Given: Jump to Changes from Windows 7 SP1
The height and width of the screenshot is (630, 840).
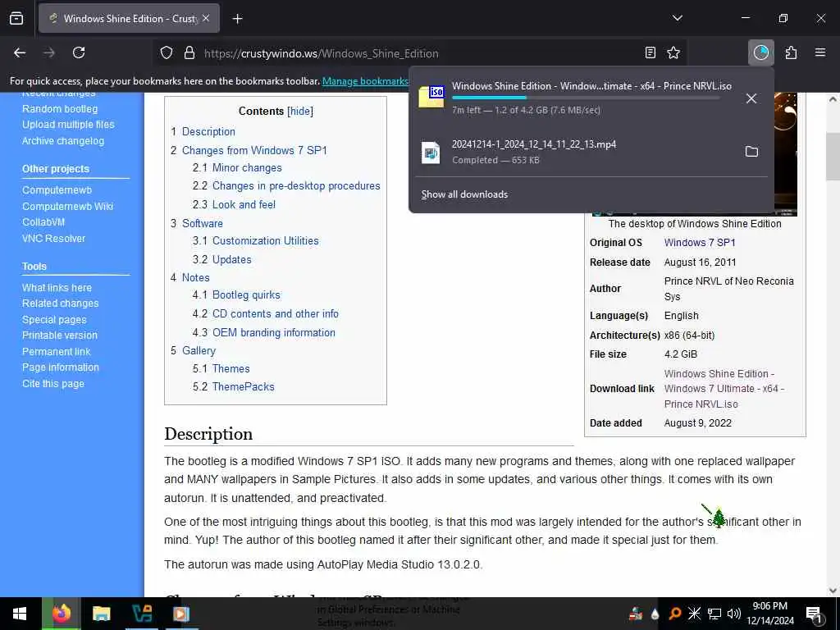Looking at the screenshot, I should click(x=254, y=151).
